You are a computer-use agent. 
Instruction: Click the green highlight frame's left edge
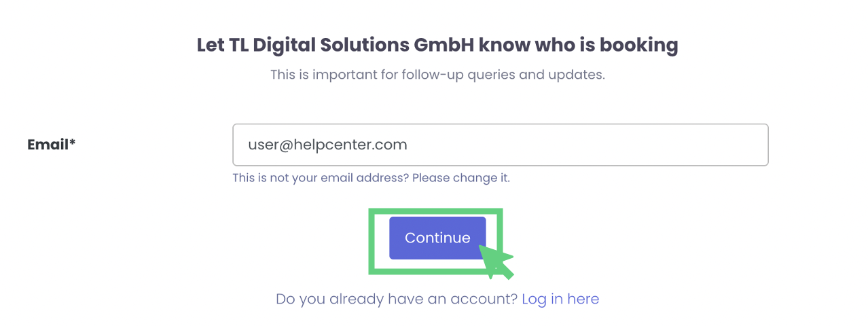(x=372, y=241)
